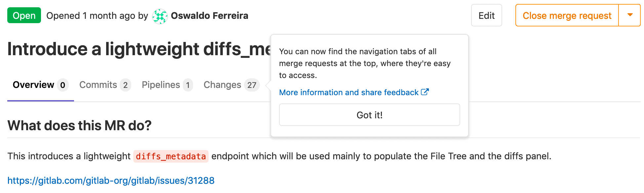644x193 pixels.
Task: Dismiss the popup with Got it!
Action: click(x=369, y=115)
